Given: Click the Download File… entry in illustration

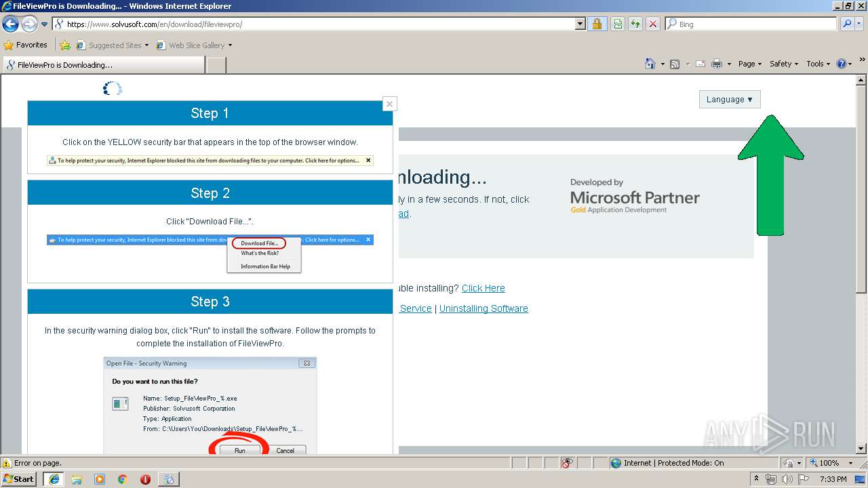Looking at the screenshot, I should (259, 243).
